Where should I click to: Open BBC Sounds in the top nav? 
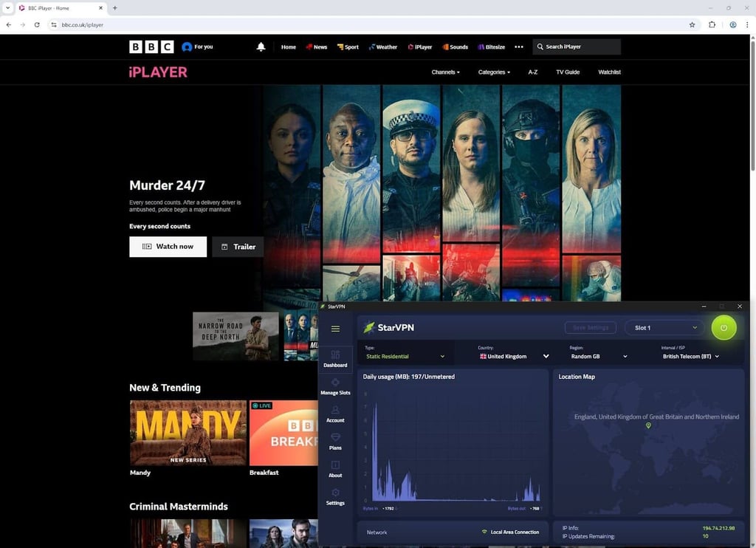455,47
